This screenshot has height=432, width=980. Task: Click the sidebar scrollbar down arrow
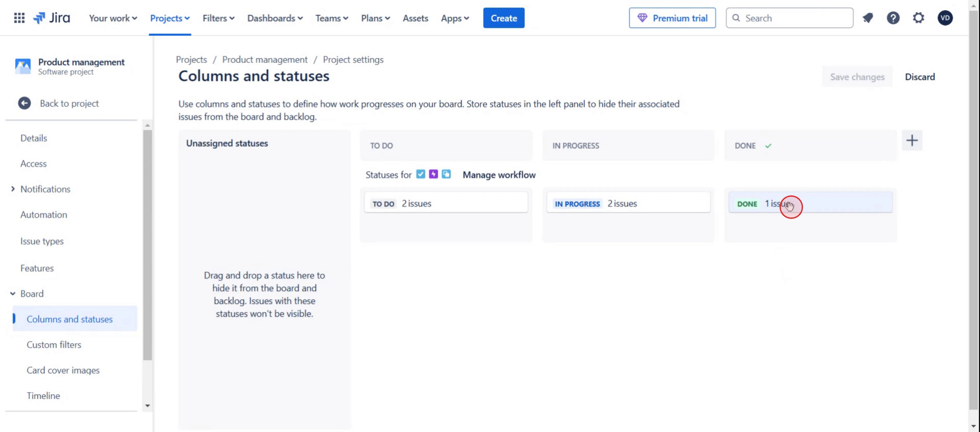pos(148,406)
